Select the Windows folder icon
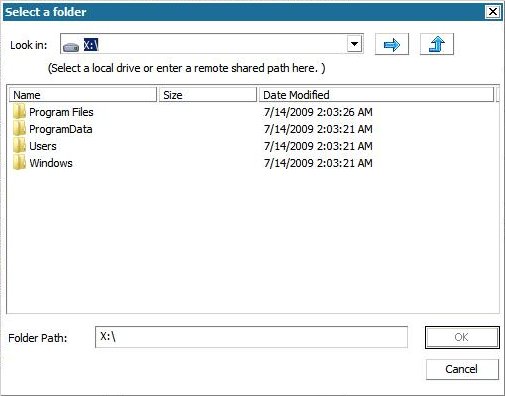The width and height of the screenshot is (505, 396). click(x=19, y=163)
